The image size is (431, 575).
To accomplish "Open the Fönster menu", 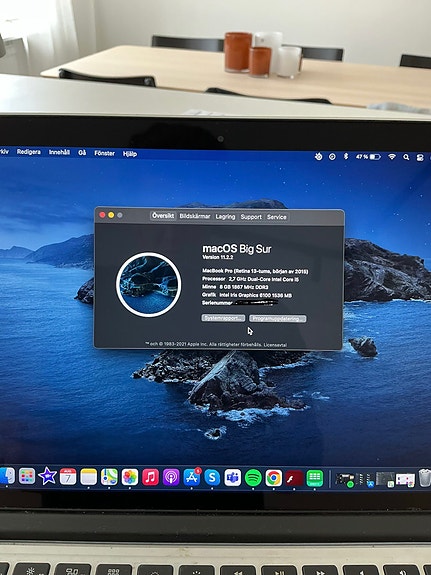I will tap(105, 153).
